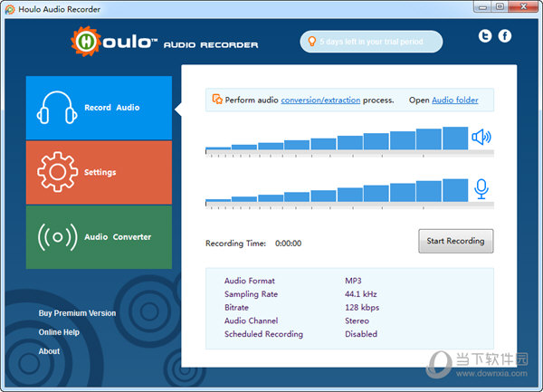Click the title bar app icon

point(10,9)
